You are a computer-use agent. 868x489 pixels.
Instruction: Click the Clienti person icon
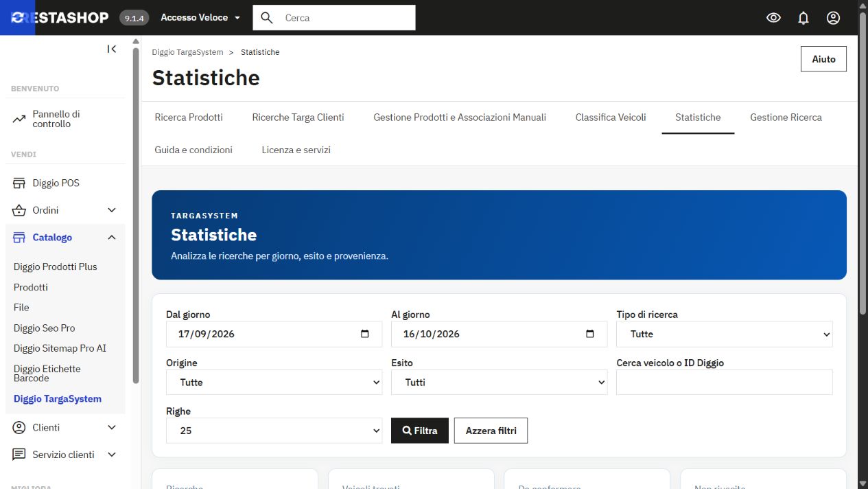pos(19,427)
